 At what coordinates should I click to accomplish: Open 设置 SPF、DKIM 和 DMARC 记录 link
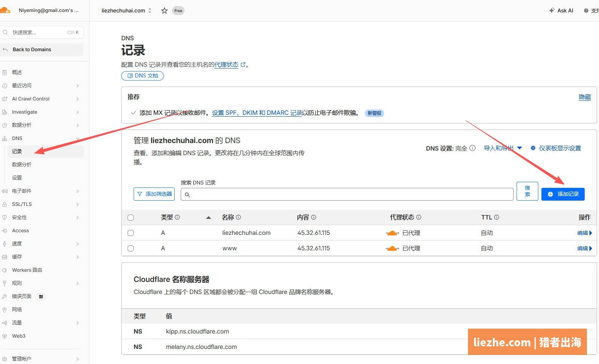pyautogui.click(x=257, y=113)
